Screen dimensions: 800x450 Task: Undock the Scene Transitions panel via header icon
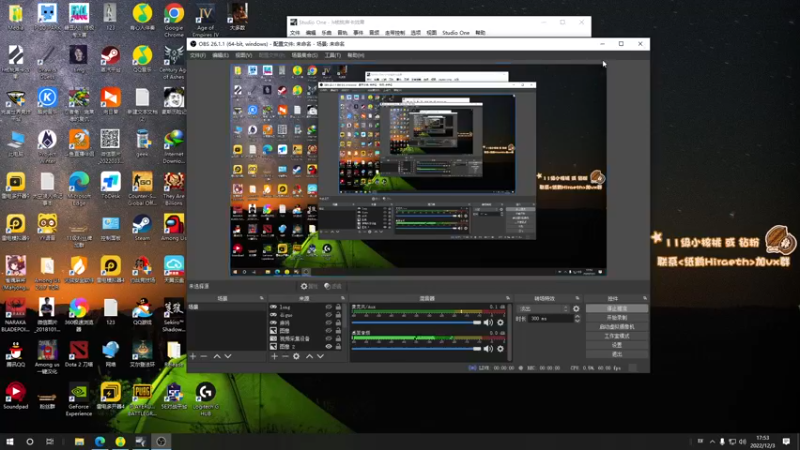click(578, 298)
